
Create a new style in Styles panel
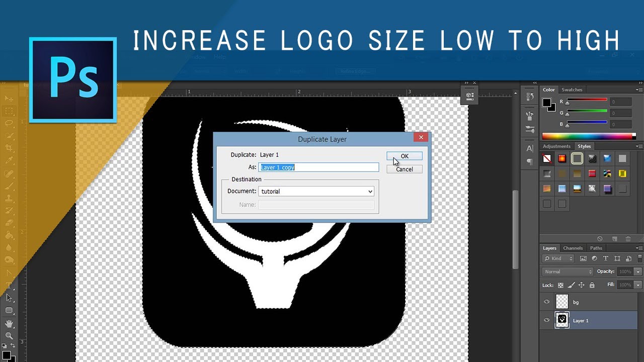tap(614, 239)
